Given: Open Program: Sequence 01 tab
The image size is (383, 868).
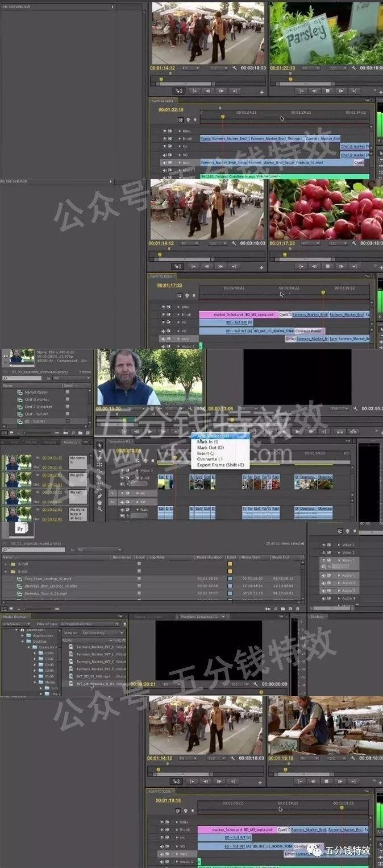Looking at the screenshot, I should [x=201, y=617].
